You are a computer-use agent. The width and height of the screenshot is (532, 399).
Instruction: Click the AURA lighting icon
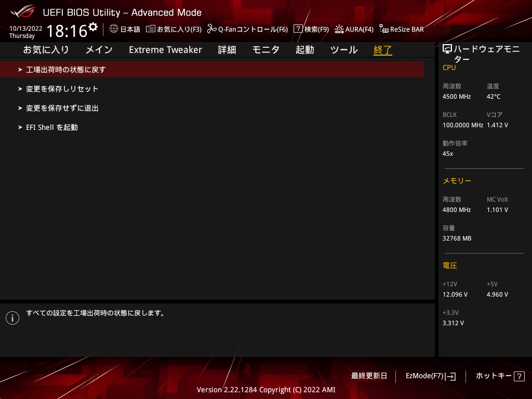coord(339,29)
